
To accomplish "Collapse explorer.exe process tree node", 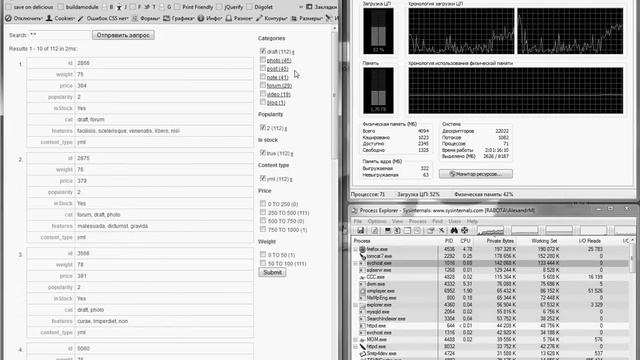I will click(355, 305).
